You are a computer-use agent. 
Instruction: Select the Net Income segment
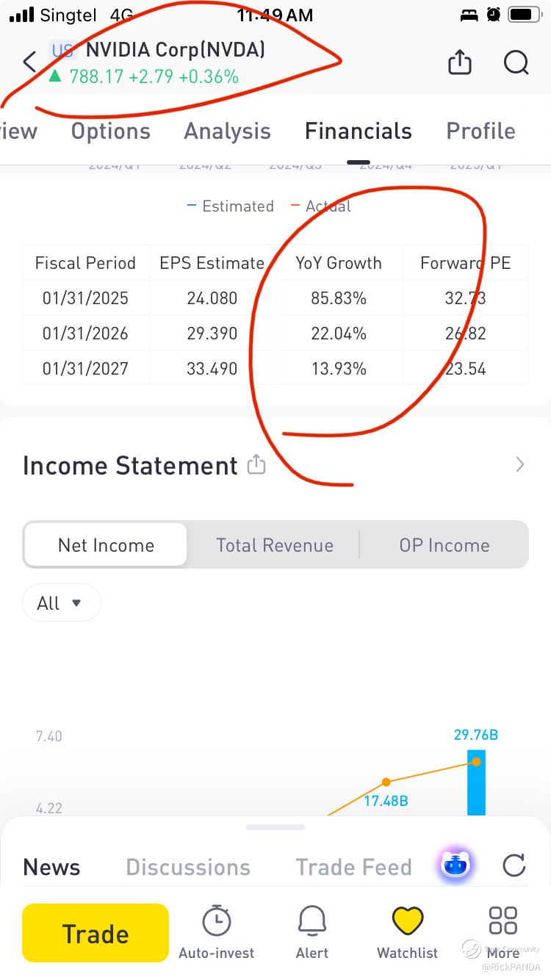click(x=106, y=545)
